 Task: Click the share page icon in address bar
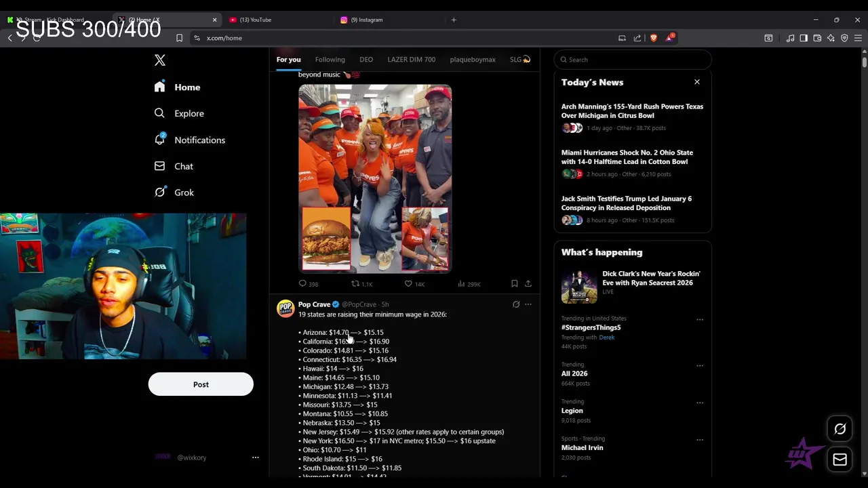(x=637, y=38)
